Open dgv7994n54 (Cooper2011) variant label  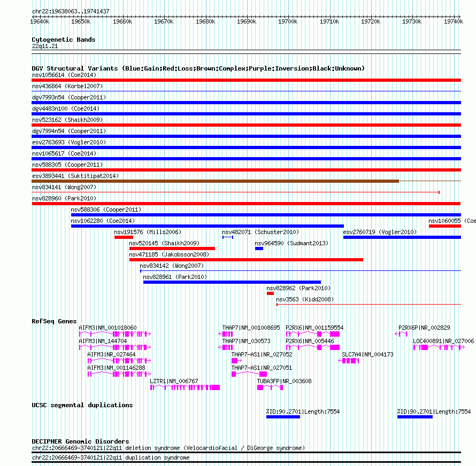click(69, 131)
